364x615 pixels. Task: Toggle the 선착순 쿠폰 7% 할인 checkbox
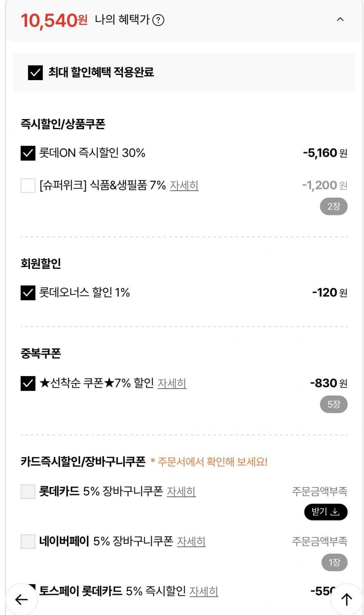coord(28,383)
